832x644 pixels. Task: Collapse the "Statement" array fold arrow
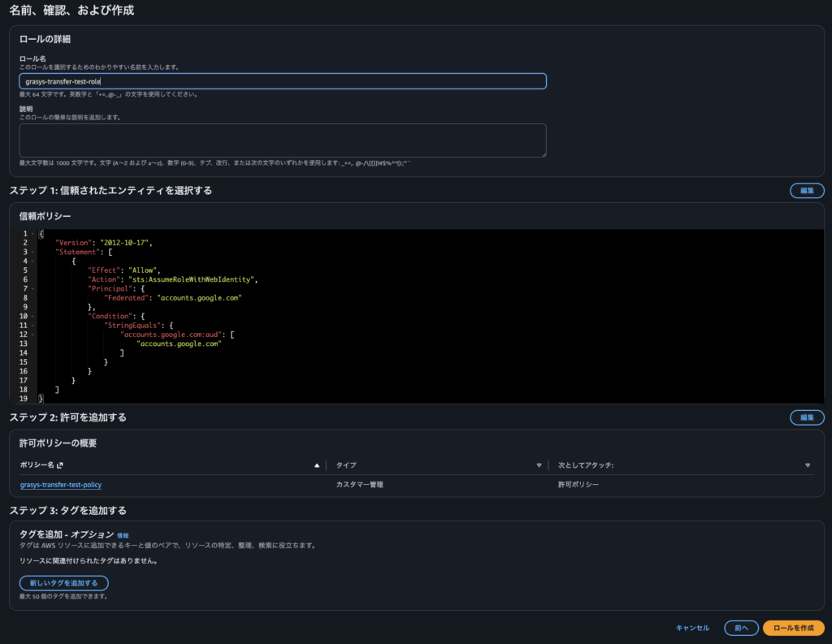[x=32, y=252]
